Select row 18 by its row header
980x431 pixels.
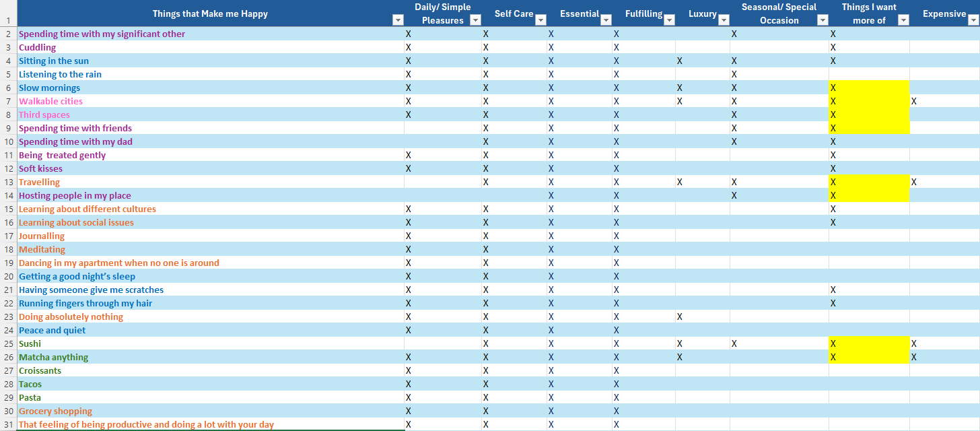[8, 249]
